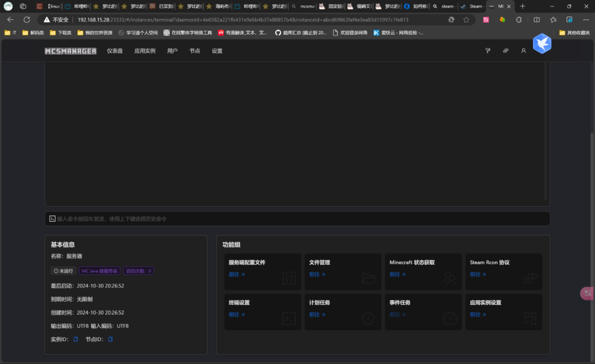Open 前往 link under Steam Rcon 协议

pos(478,275)
